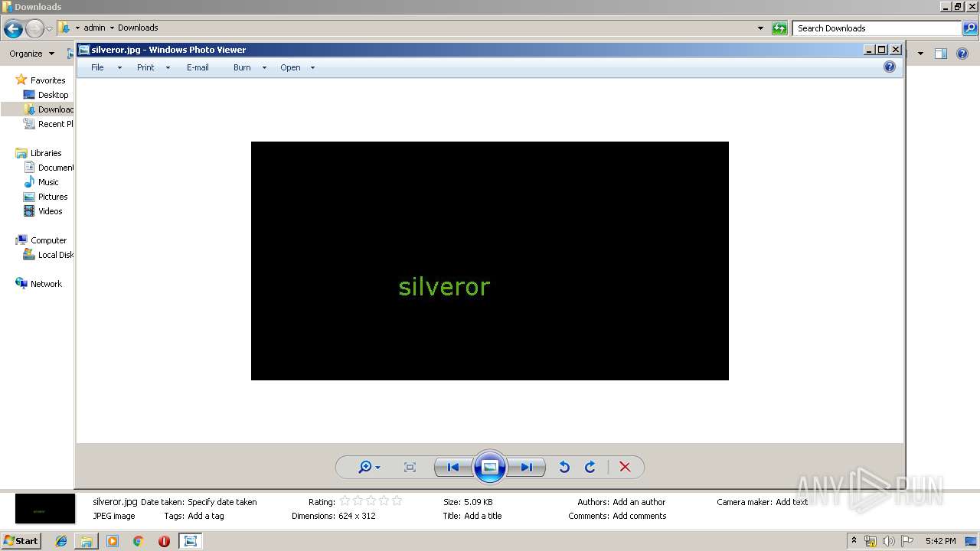The width and height of the screenshot is (980, 551).
Task: Launch Google Chrome from the taskbar
Action: pos(138,541)
